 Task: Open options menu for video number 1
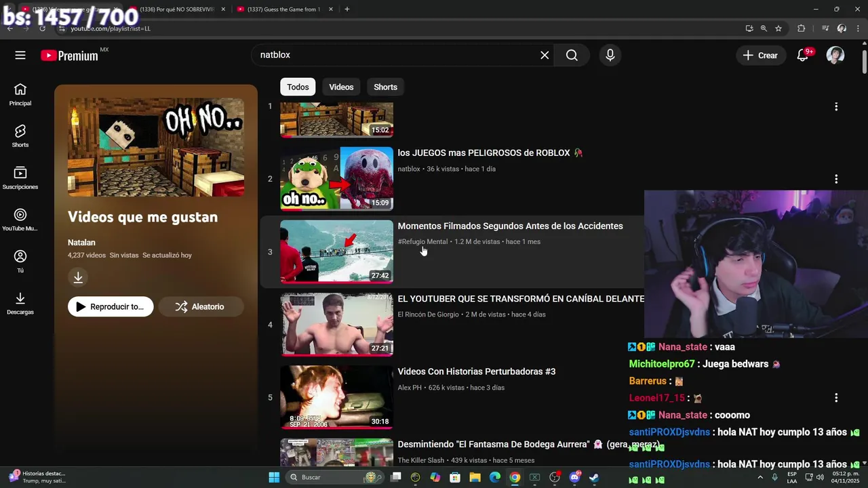[x=836, y=106]
